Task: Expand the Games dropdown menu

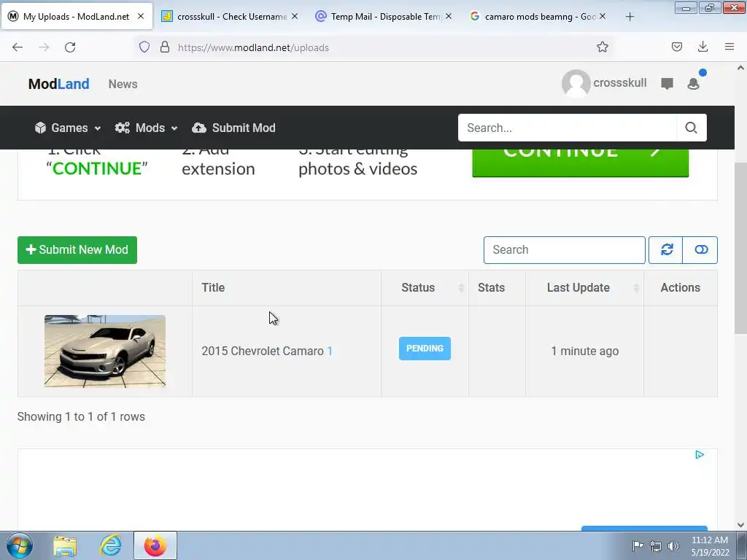Action: click(68, 128)
